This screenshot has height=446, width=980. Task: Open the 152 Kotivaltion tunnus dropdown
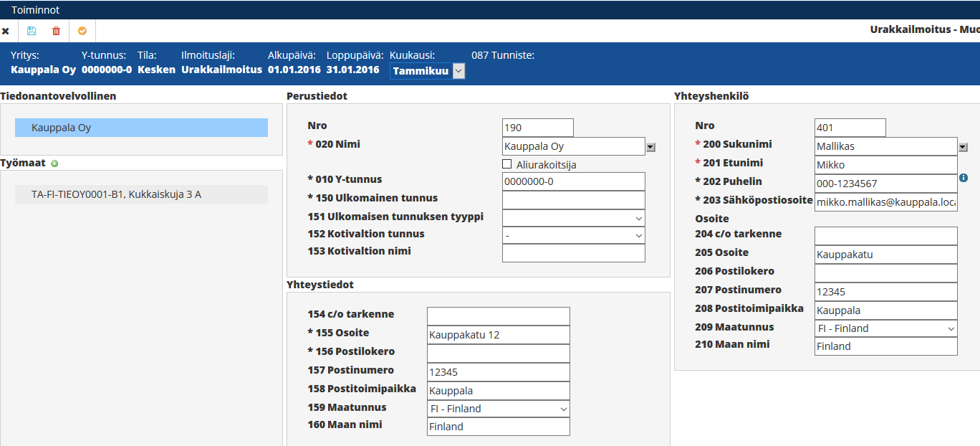point(573,236)
